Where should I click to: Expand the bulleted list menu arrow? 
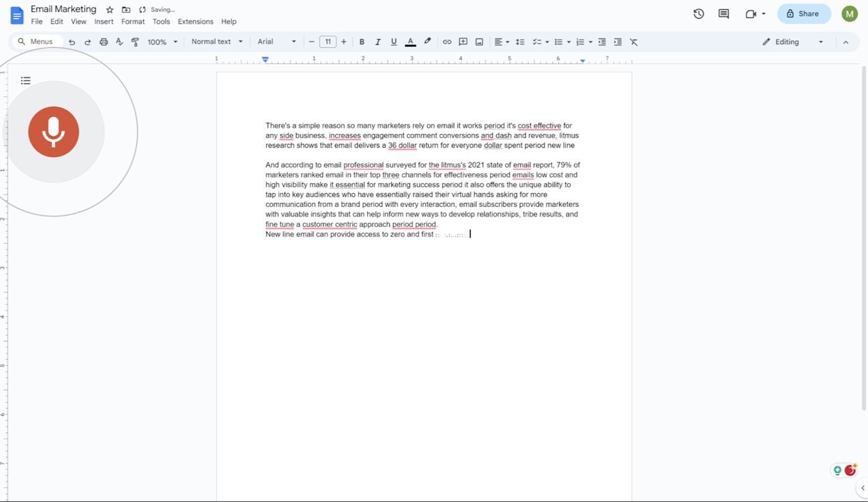(x=569, y=42)
